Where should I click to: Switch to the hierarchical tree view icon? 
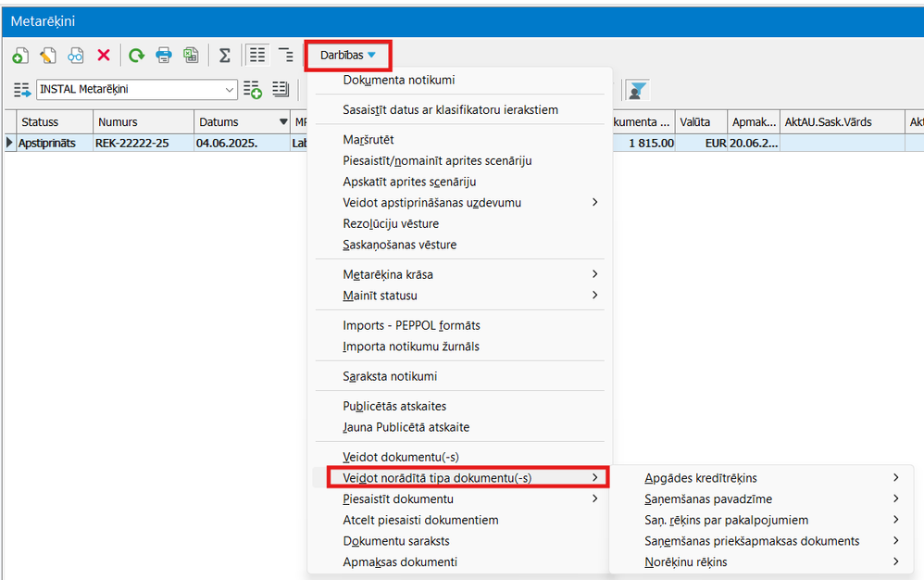coord(286,55)
